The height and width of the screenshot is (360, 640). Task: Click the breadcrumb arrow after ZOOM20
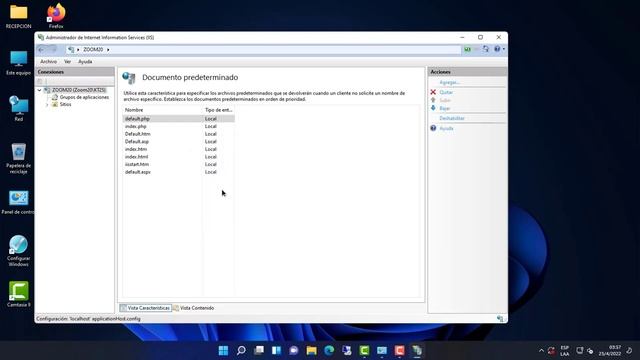pyautogui.click(x=108, y=50)
